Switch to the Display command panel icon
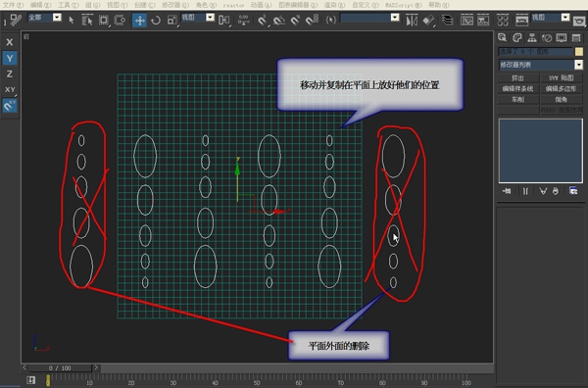The height and width of the screenshot is (388, 588). click(x=562, y=37)
